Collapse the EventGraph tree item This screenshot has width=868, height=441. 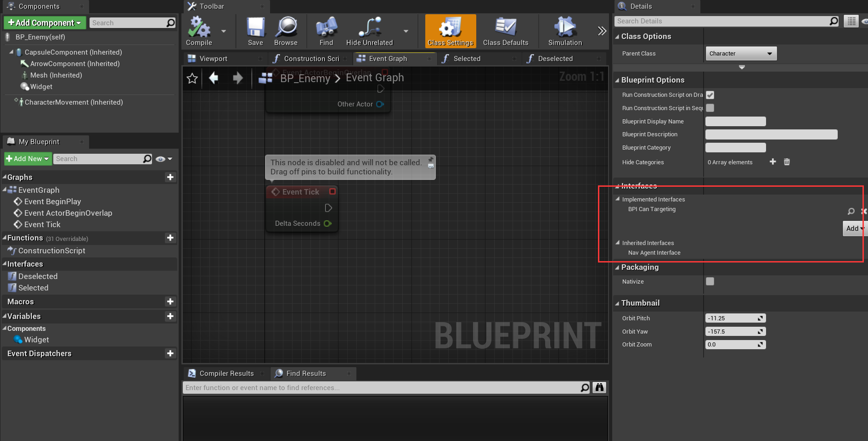(x=5, y=189)
